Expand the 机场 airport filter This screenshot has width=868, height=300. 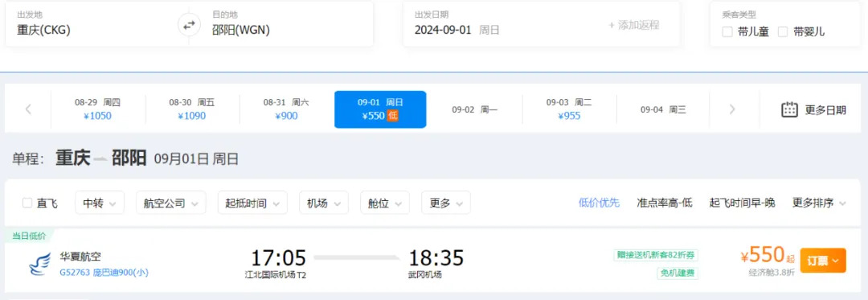[324, 203]
